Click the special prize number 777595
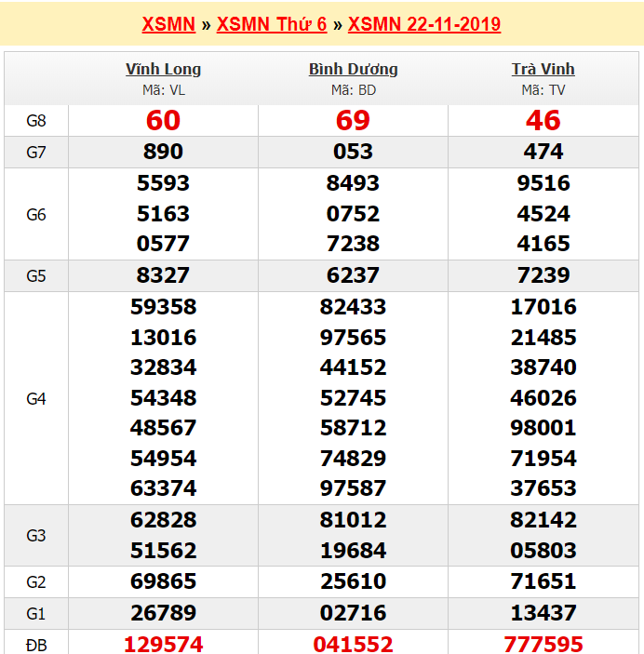This screenshot has height=654, width=644. tap(543, 645)
